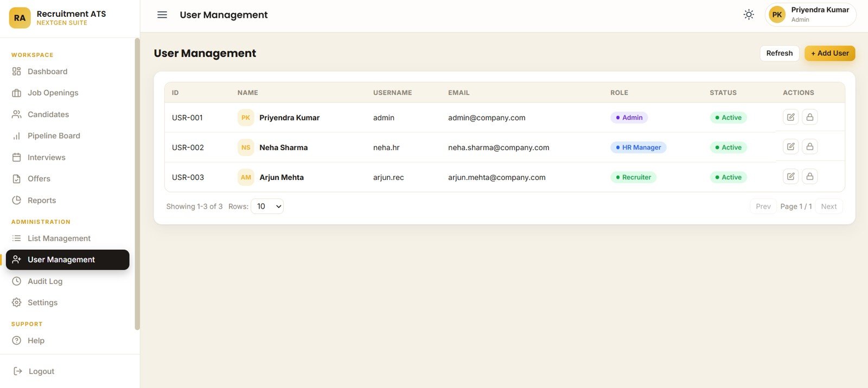Screen dimensions: 868x388
Task: Click the AM avatar for Arjun Mehta
Action: [x=246, y=177]
